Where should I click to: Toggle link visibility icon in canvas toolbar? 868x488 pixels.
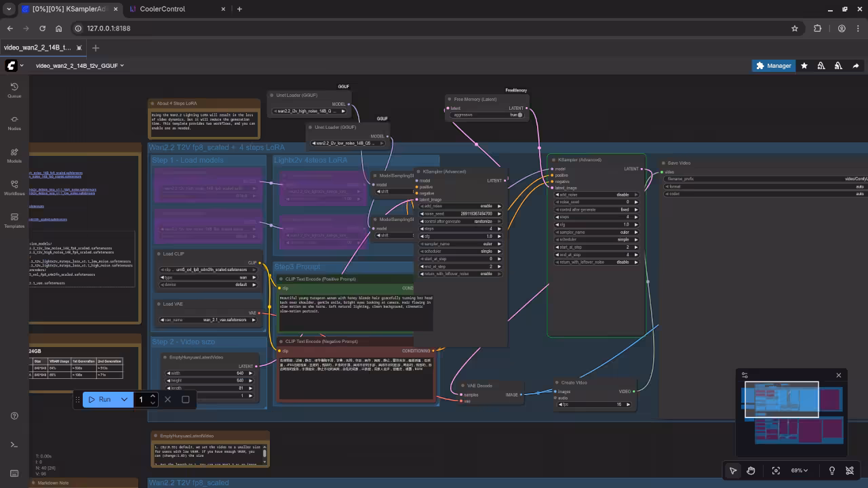(x=850, y=470)
